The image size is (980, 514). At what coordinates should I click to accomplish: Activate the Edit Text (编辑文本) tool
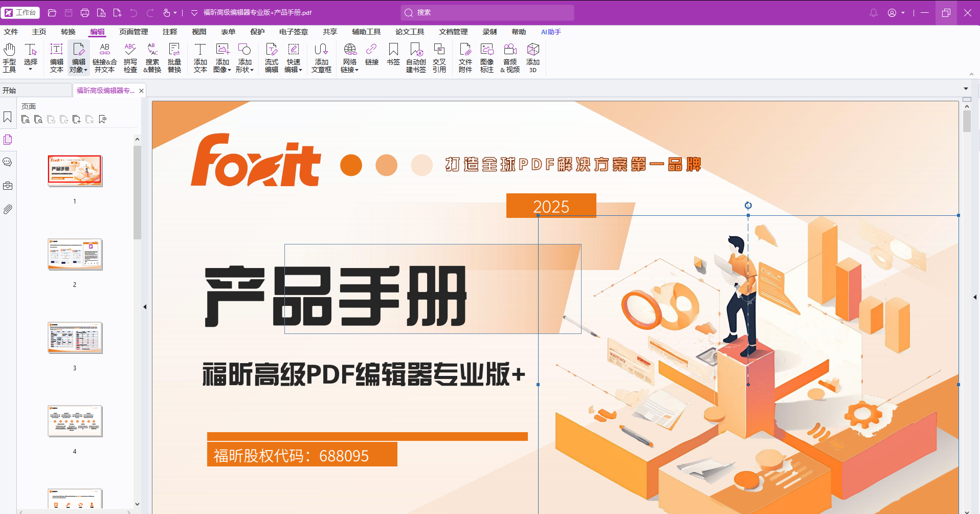coord(56,58)
